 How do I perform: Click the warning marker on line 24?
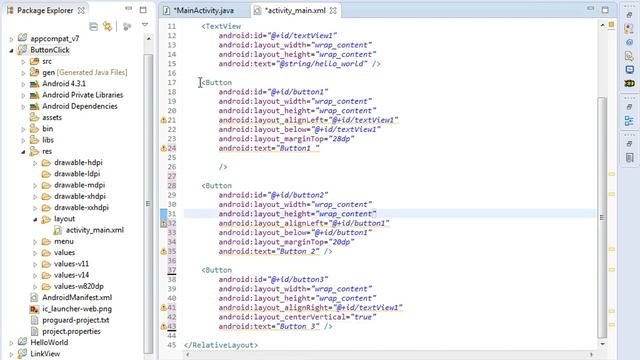(x=163, y=149)
